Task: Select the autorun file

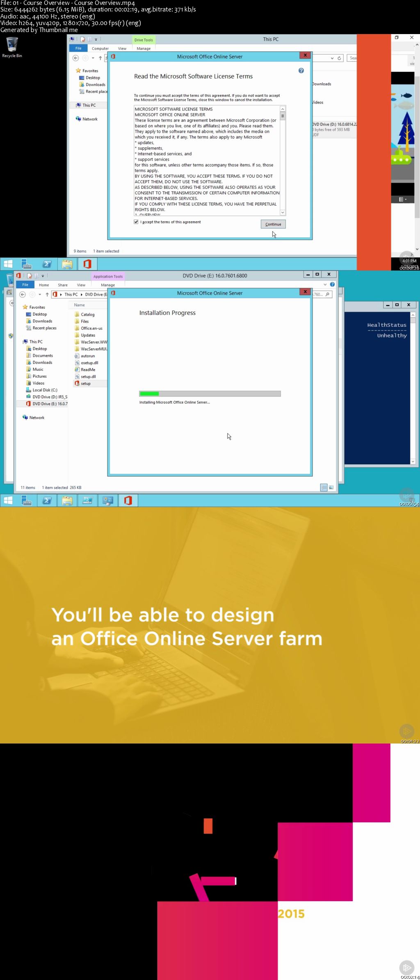Action: click(85, 356)
